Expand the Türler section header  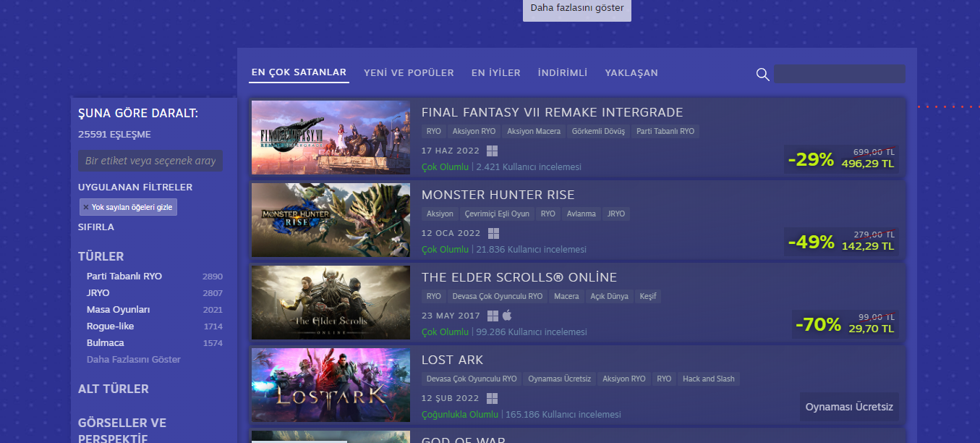coord(101,256)
